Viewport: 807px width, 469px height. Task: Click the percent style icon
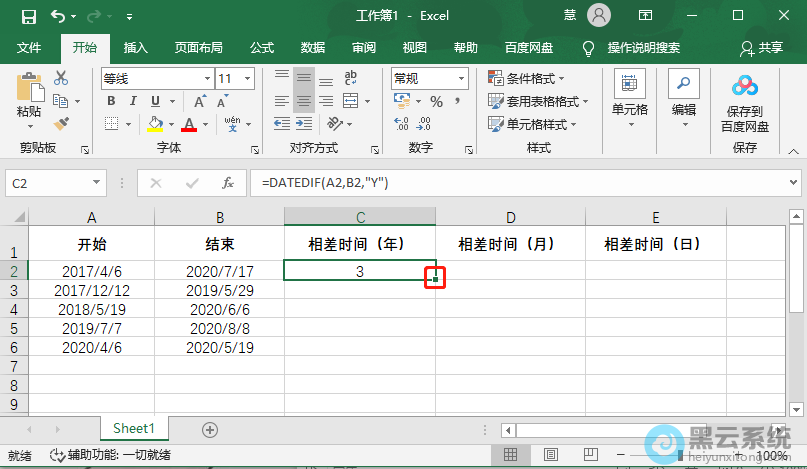click(x=436, y=102)
